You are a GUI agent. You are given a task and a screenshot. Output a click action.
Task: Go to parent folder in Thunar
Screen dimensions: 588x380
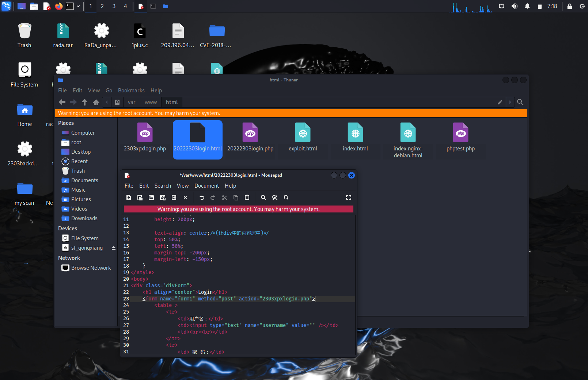[85, 102]
